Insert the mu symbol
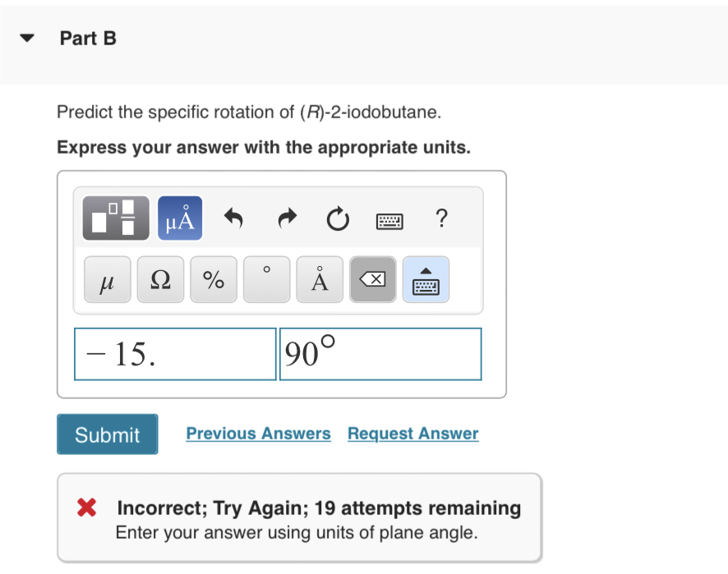This screenshot has width=728, height=574. (107, 279)
